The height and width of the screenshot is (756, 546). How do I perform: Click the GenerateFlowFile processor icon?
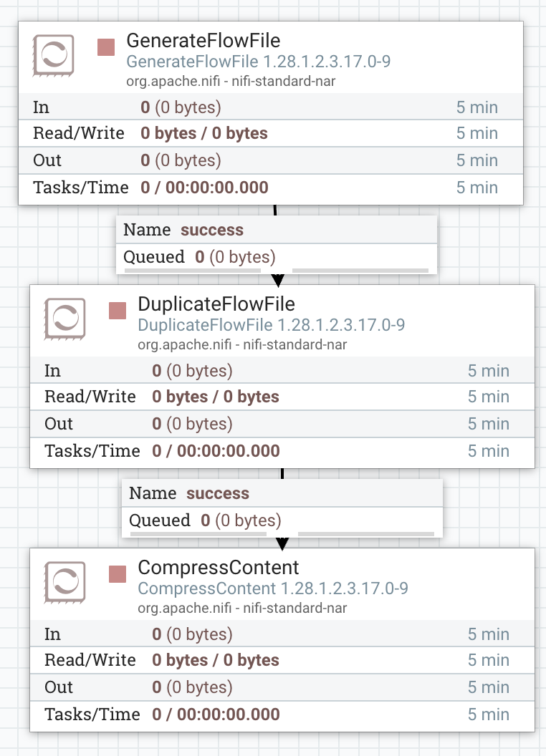(54, 54)
